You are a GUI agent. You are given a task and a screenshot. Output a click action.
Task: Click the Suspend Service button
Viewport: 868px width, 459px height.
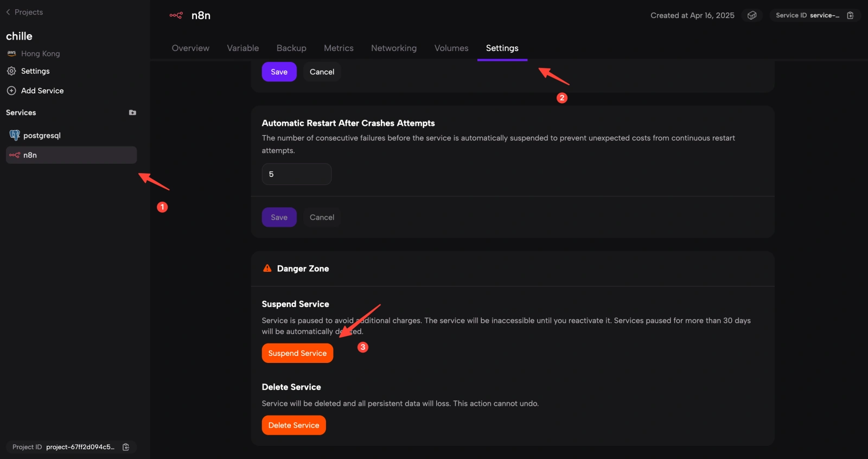click(297, 353)
